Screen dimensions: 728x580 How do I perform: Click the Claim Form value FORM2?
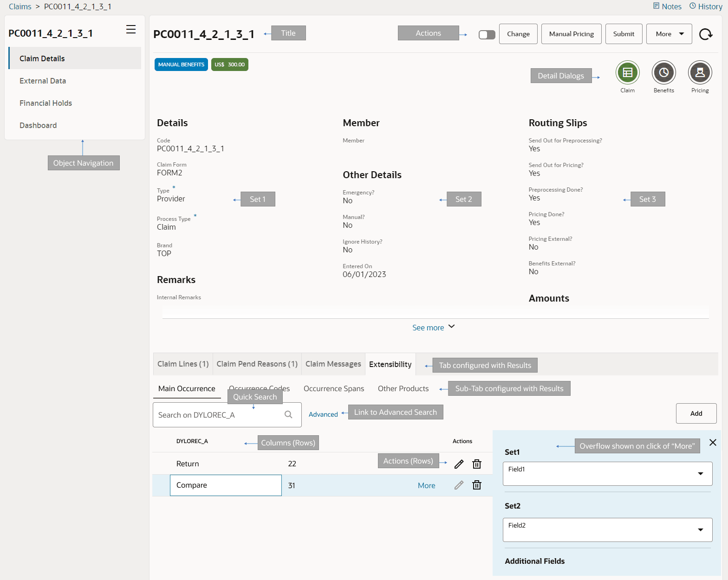pos(169,173)
